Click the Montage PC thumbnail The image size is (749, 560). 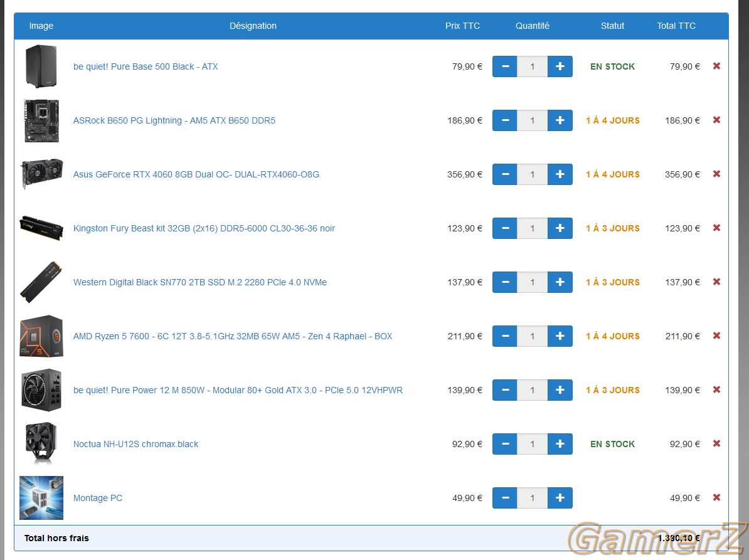41,498
